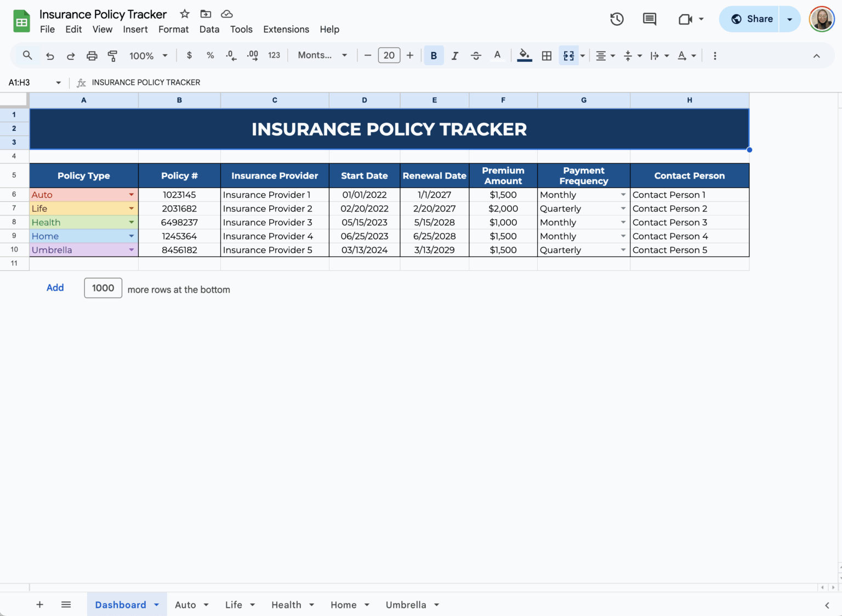Format as currency
Image resolution: width=842 pixels, height=616 pixels.
click(189, 55)
